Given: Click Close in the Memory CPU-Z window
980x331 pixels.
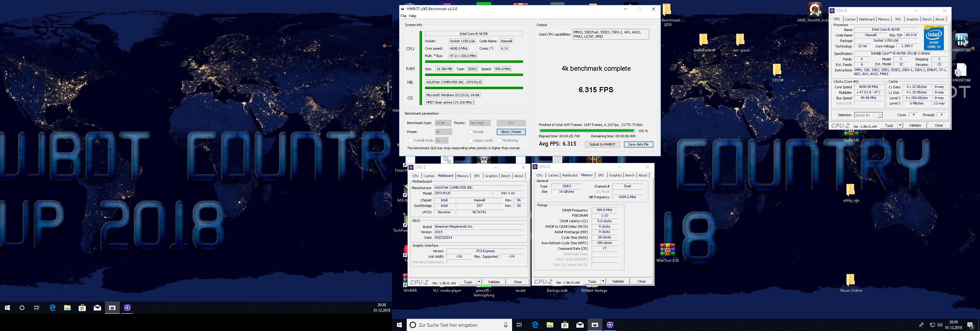Looking at the screenshot, I should pos(641,281).
